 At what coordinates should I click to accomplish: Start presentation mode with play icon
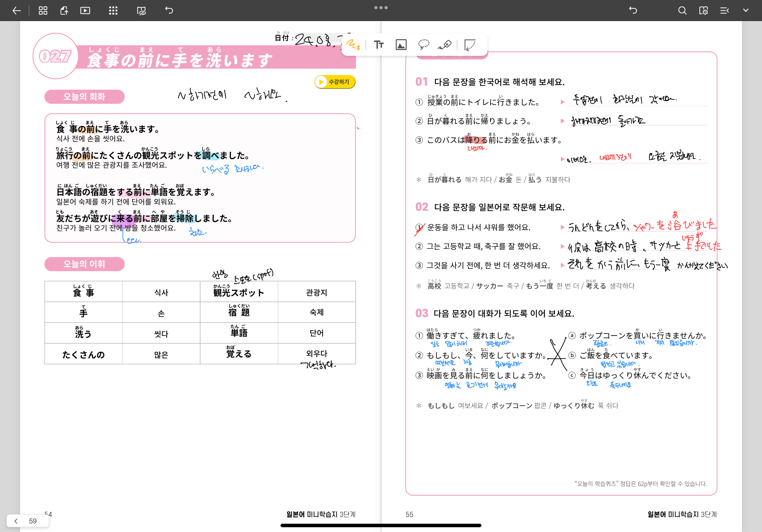pyautogui.click(x=85, y=11)
